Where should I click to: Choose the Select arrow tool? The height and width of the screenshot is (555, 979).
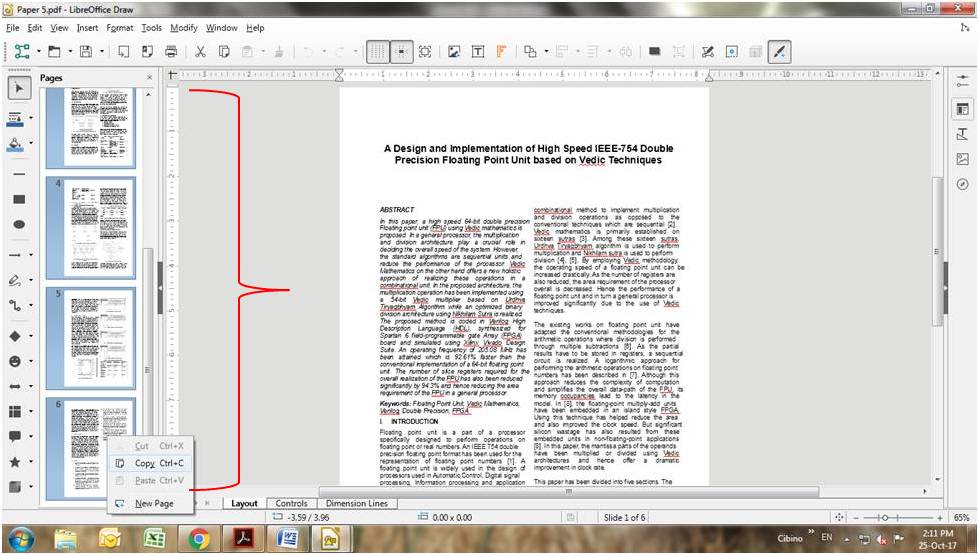[19, 88]
